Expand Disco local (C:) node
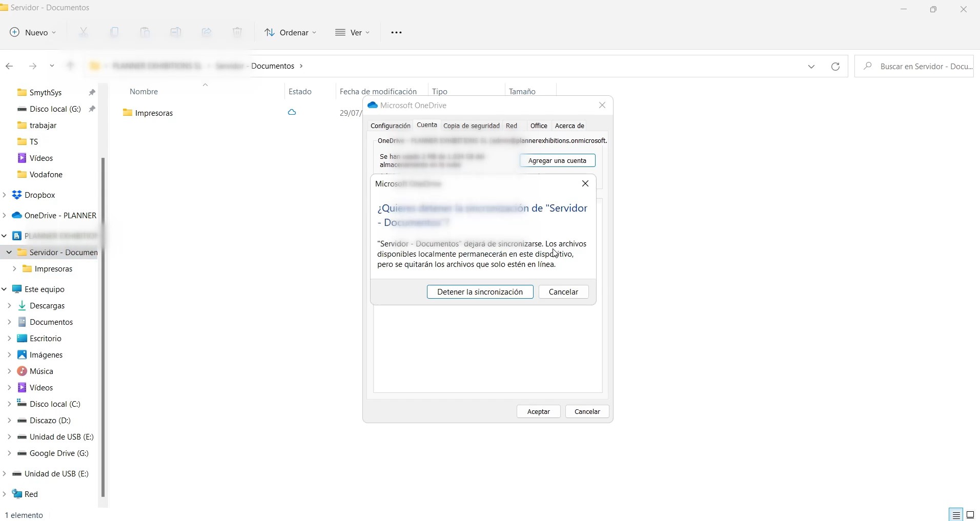The image size is (980, 521). coord(9,404)
